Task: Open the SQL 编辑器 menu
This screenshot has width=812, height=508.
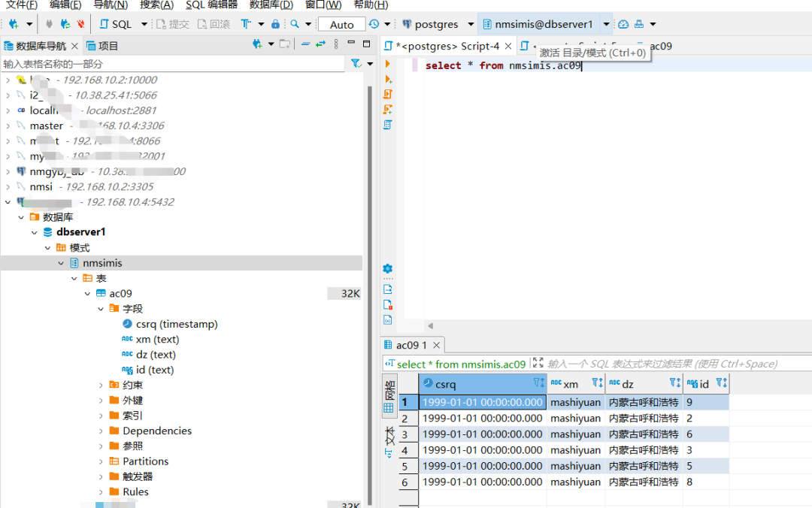Action: (211, 5)
